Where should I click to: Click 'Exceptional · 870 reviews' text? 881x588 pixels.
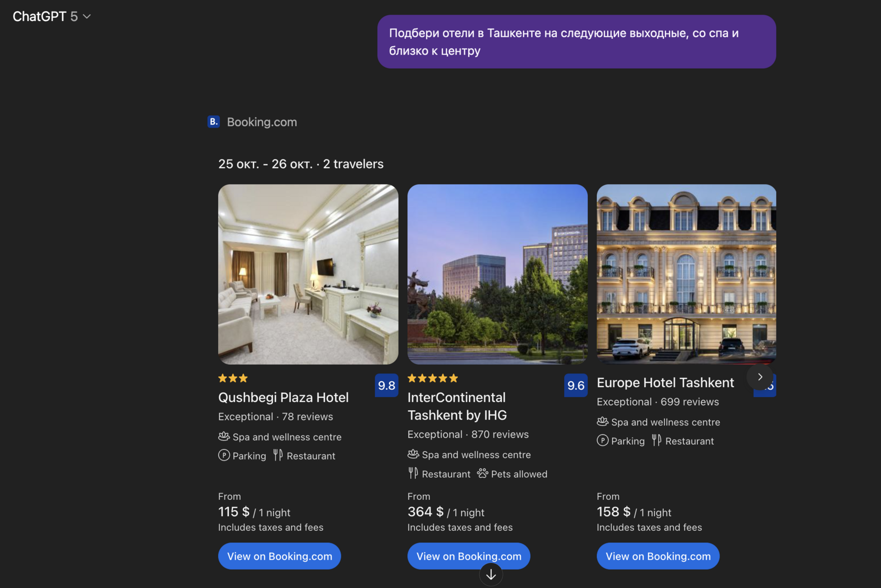point(468,434)
